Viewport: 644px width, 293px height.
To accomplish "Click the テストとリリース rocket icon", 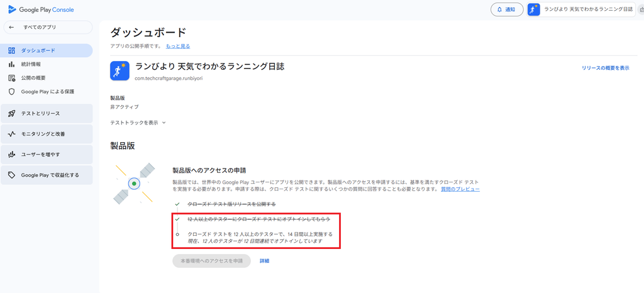I will [11, 114].
